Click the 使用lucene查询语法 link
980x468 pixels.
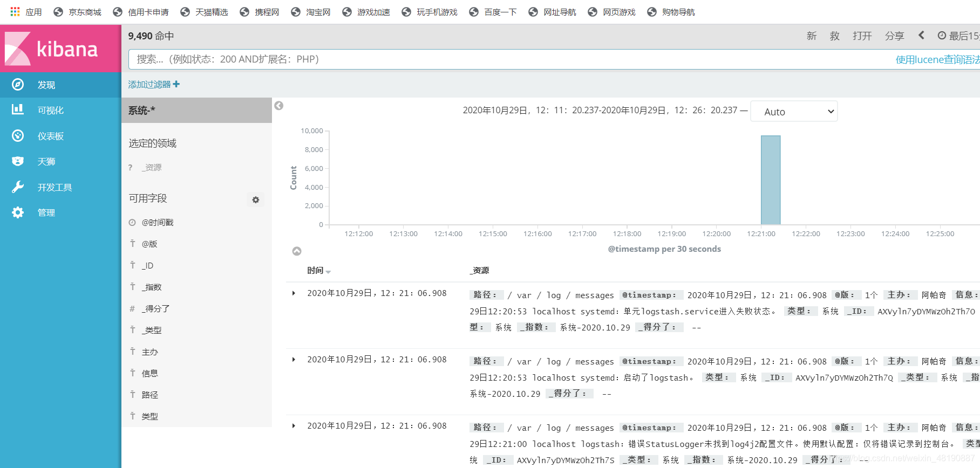[x=938, y=59]
